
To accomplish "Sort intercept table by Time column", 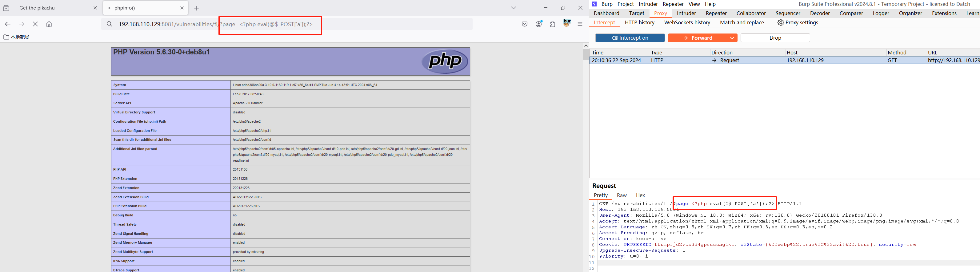I will click(x=619, y=53).
